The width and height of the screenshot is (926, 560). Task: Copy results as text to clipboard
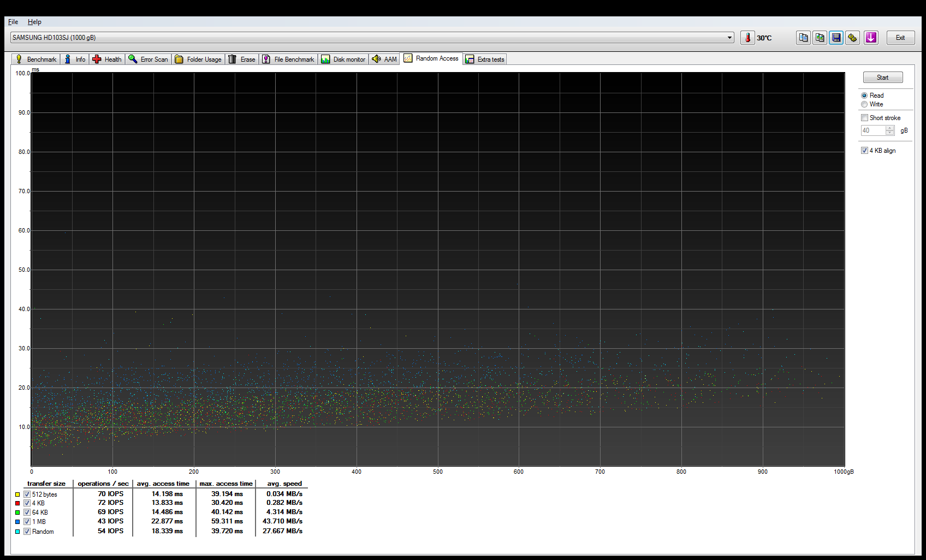(x=803, y=38)
